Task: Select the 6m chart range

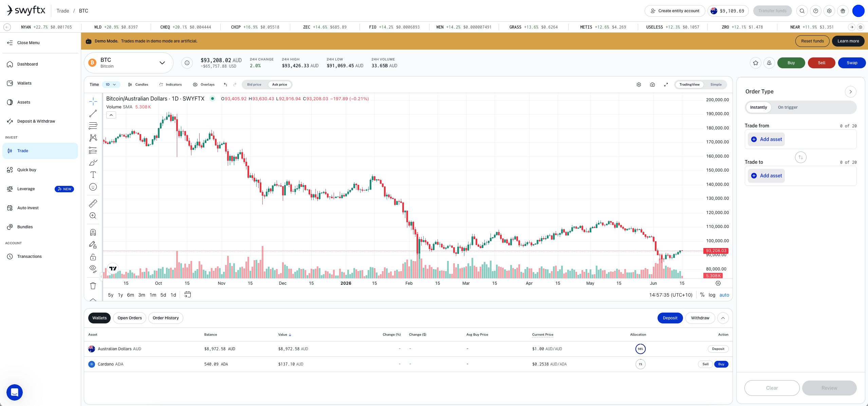Action: pyautogui.click(x=130, y=295)
